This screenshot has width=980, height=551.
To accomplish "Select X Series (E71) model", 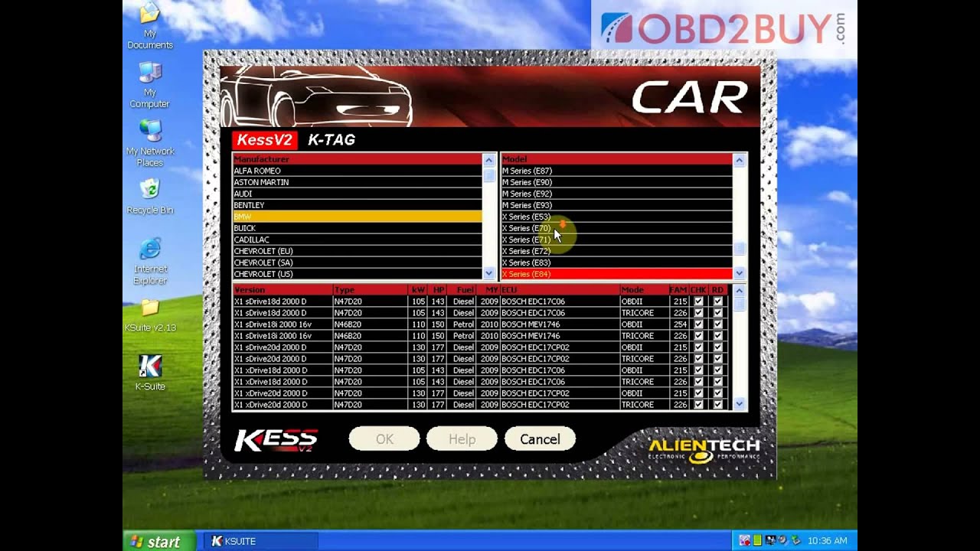I will pos(616,240).
